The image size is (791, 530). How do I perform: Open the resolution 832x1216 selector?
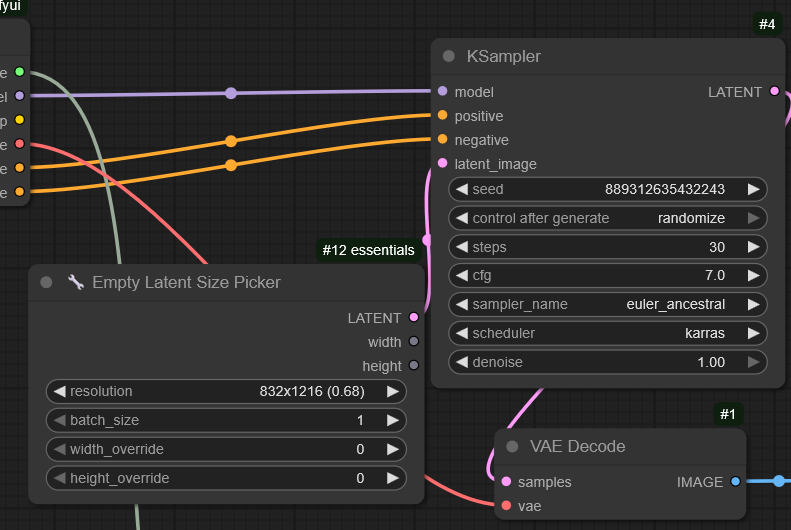click(x=226, y=392)
